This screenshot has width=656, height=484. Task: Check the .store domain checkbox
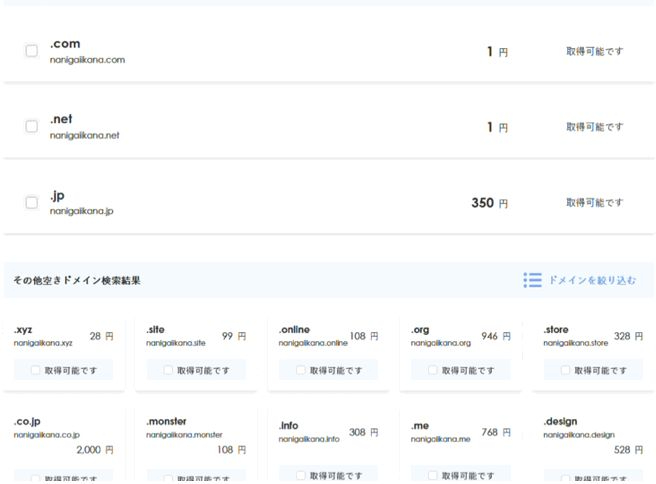tap(565, 370)
